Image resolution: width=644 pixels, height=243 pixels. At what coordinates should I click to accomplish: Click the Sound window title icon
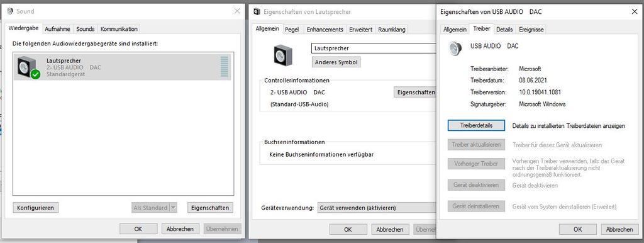tap(10, 11)
